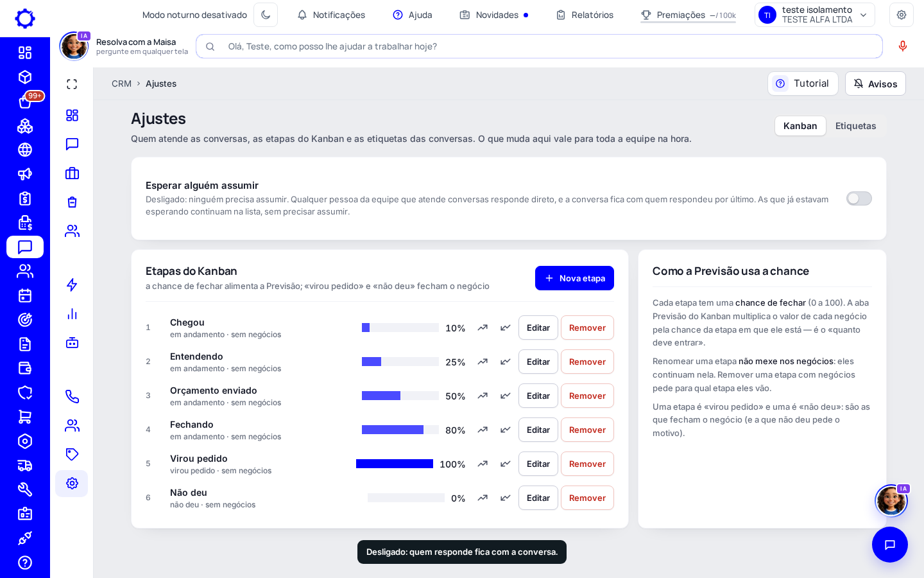Open the robot bot icon in CRM submenu

click(72, 342)
